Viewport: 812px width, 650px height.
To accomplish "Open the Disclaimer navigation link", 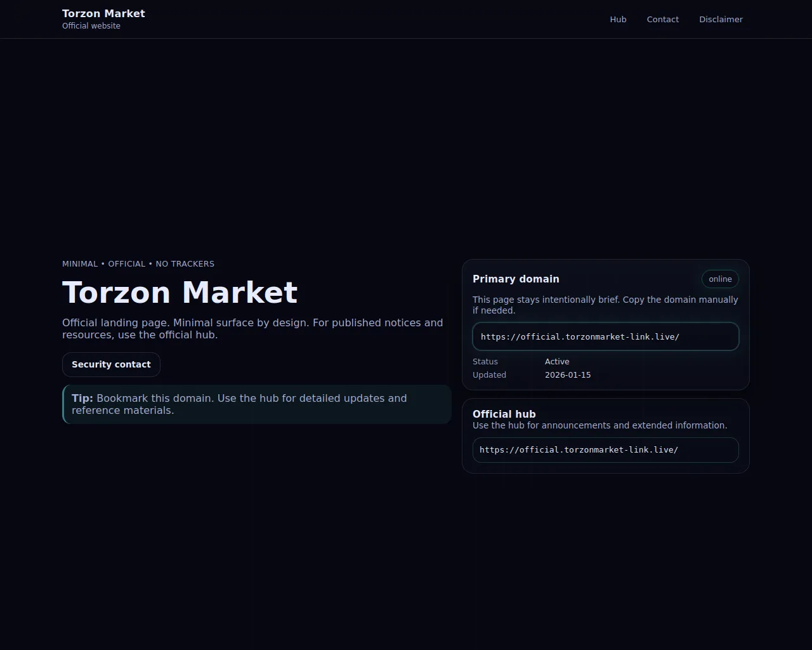I will click(x=721, y=19).
